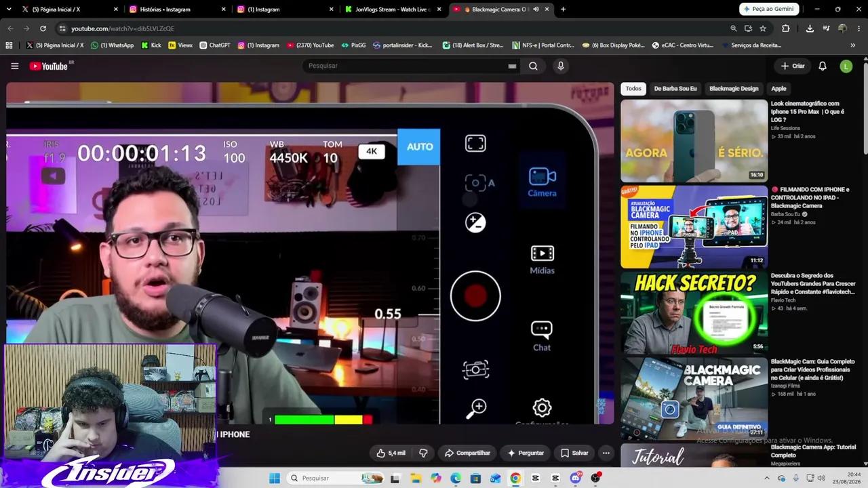This screenshot has height=488, width=868.
Task: Open Chrome downloads
Action: (x=810, y=28)
